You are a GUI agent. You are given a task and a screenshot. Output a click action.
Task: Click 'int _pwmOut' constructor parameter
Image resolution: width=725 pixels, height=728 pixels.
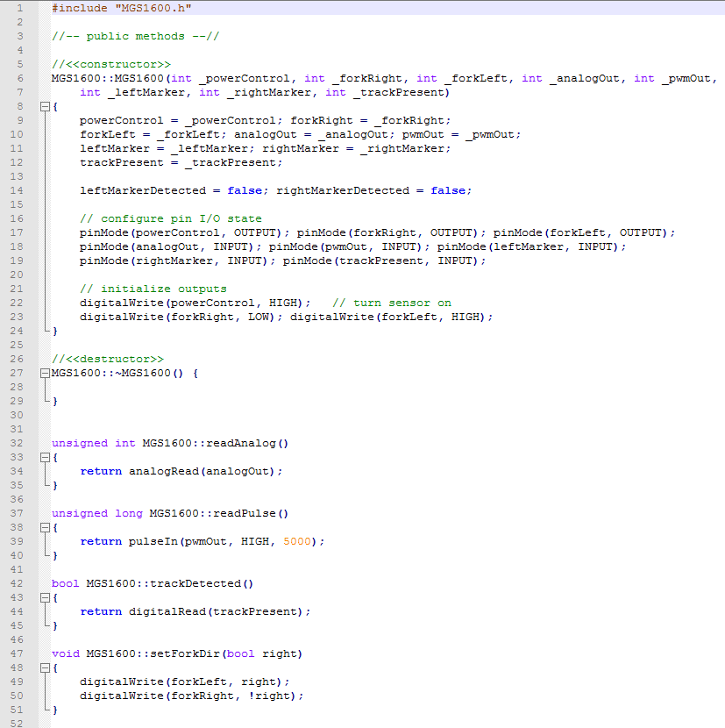(x=672, y=78)
